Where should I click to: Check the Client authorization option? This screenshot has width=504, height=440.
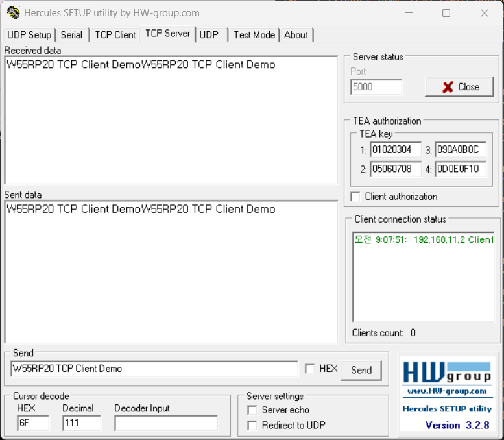click(355, 197)
